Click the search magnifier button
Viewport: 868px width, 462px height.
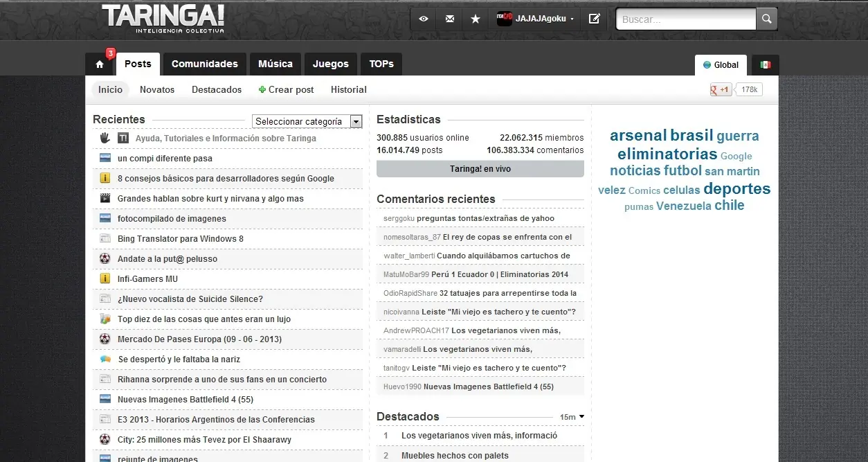point(766,19)
